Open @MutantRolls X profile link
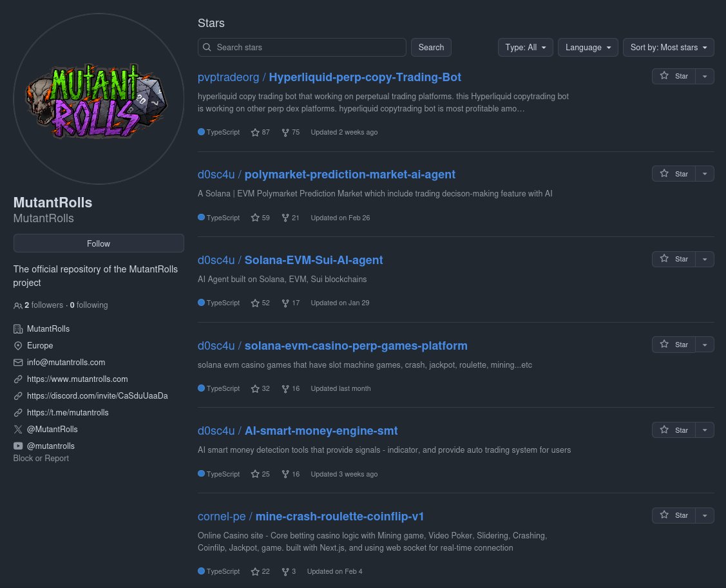 coord(52,429)
